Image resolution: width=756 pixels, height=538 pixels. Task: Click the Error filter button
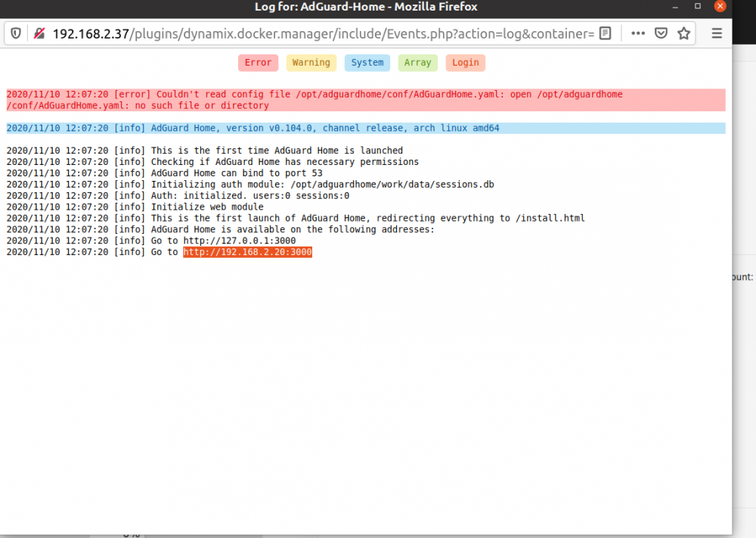tap(258, 63)
